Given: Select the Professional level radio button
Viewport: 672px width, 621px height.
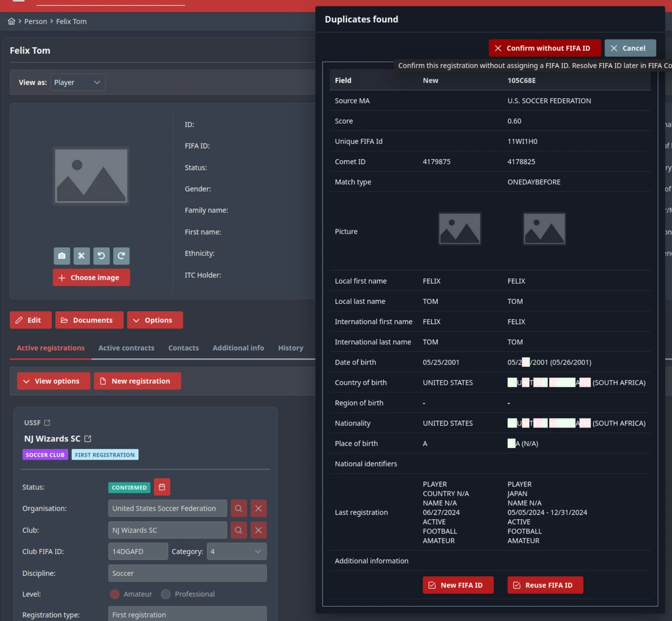Looking at the screenshot, I should 166,594.
